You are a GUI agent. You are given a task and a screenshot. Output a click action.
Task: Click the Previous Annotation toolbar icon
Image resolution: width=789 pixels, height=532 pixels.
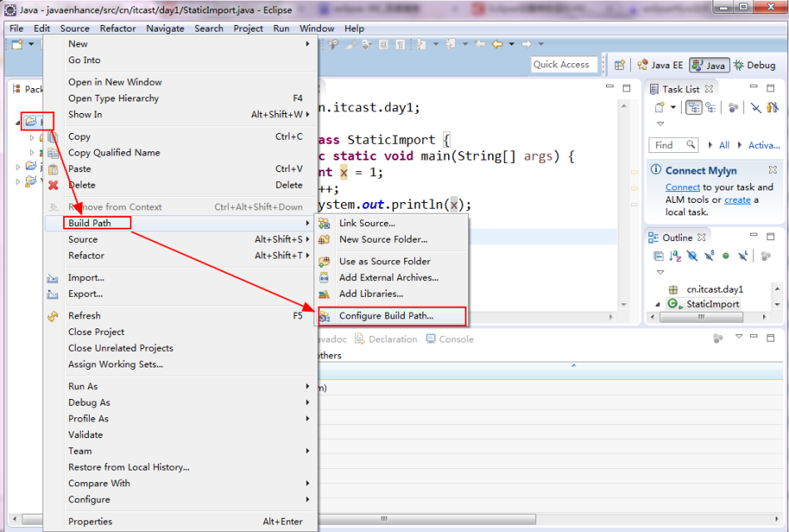(451, 44)
